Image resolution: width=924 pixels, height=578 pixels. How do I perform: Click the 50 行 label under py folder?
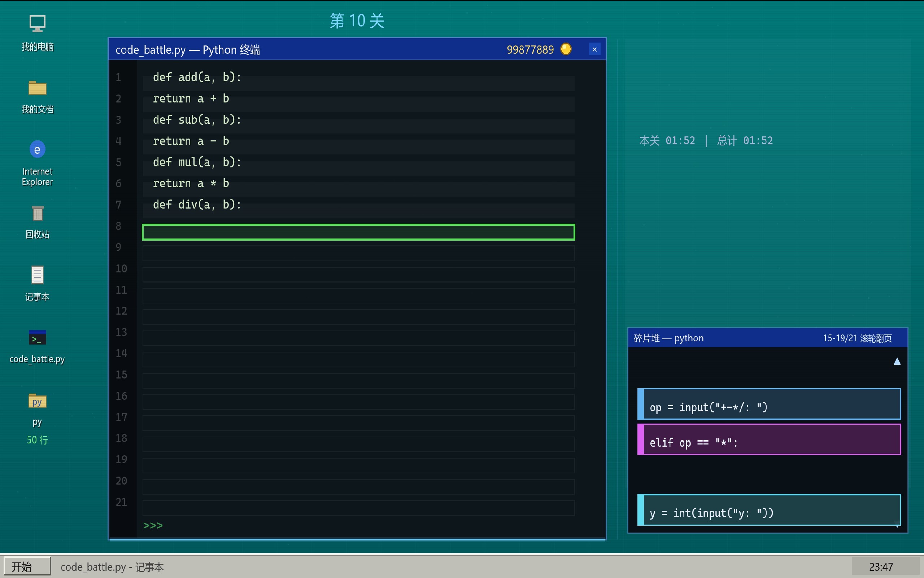pyautogui.click(x=37, y=440)
